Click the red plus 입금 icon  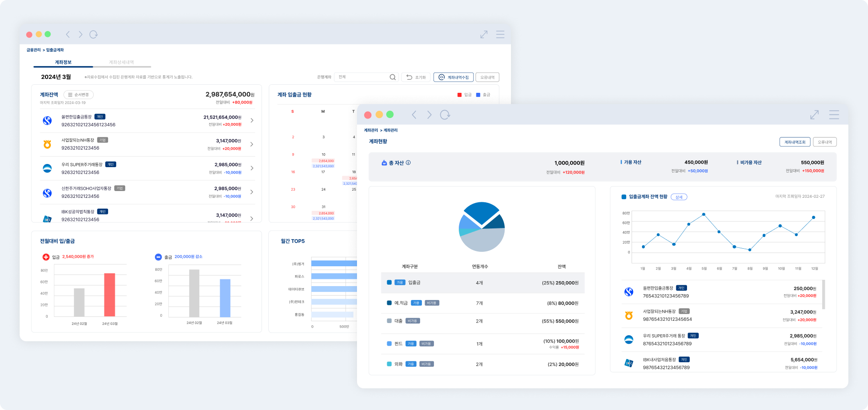(46, 257)
